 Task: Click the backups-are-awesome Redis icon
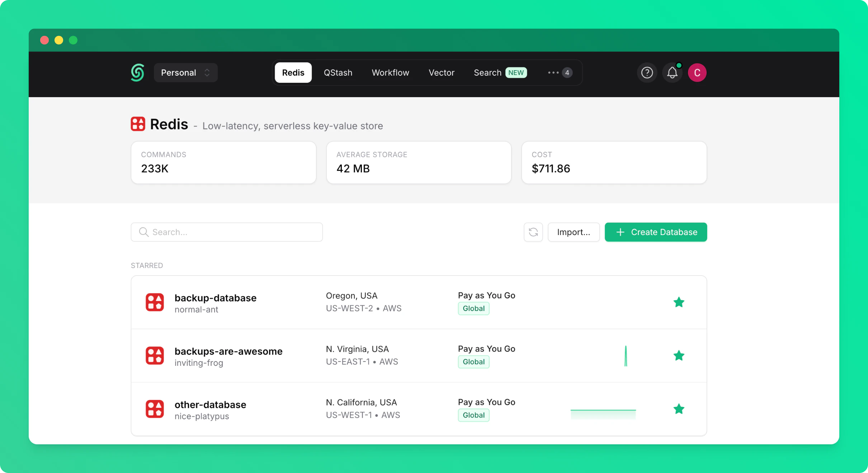point(155,356)
